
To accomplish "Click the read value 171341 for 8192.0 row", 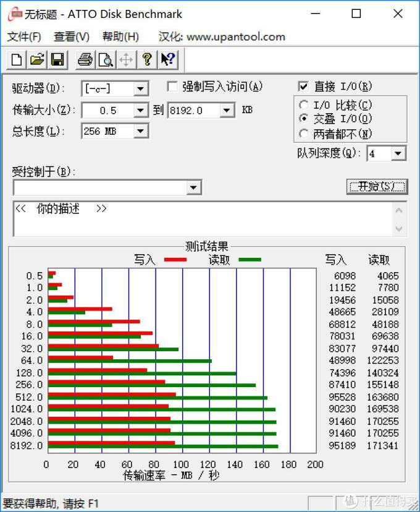I will [382, 445].
